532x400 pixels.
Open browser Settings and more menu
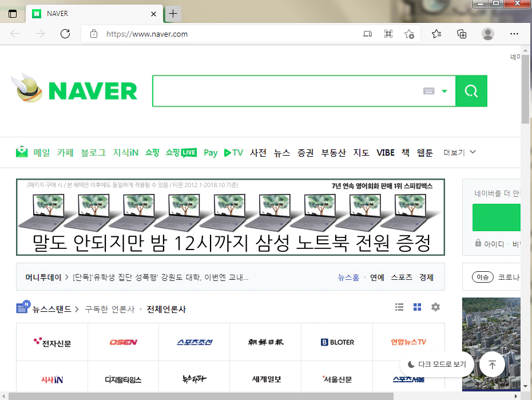(514, 34)
